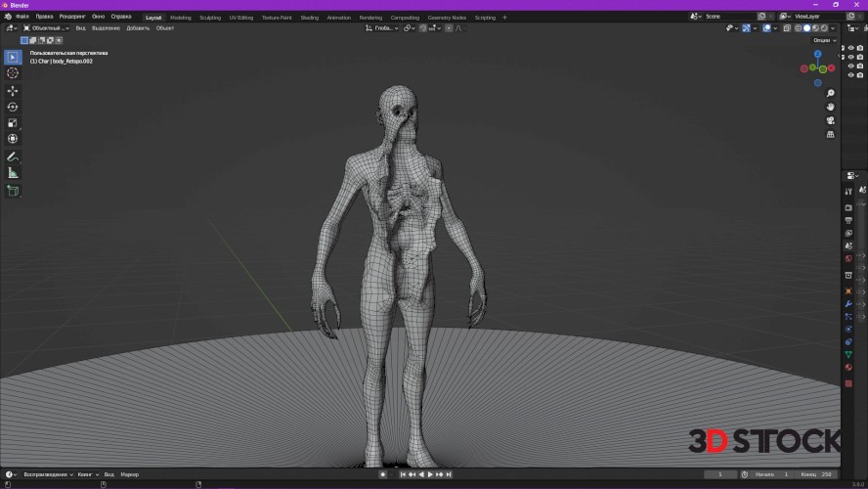The height and width of the screenshot is (489, 868).
Task: Select the Select Box tool
Action: (13, 57)
